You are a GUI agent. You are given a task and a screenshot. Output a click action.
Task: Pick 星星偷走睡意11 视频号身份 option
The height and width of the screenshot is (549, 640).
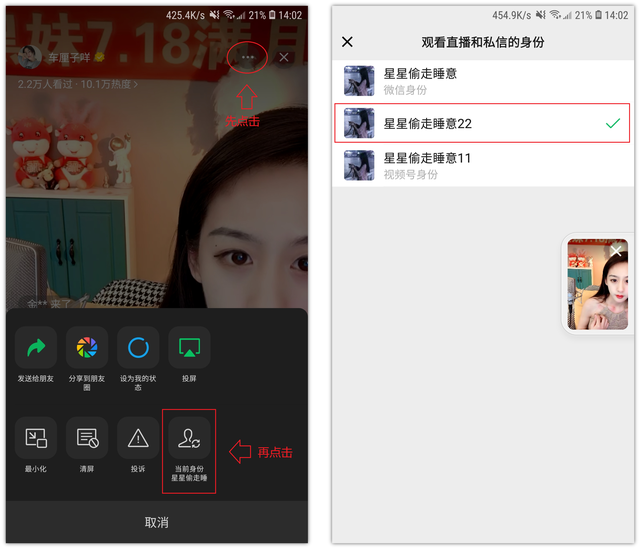(x=483, y=166)
